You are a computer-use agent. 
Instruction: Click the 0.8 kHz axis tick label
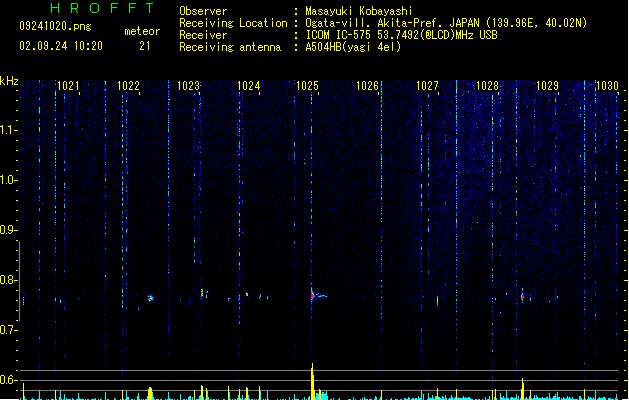coord(9,280)
